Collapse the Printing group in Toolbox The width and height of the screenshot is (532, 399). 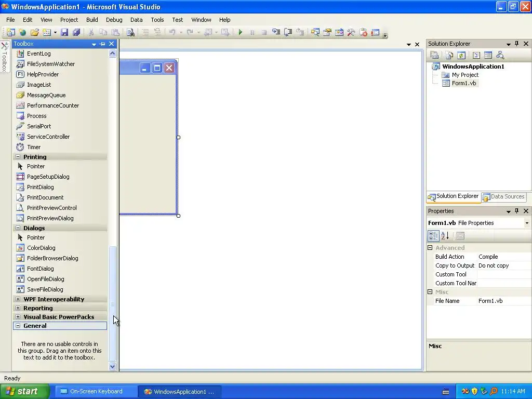(18, 157)
